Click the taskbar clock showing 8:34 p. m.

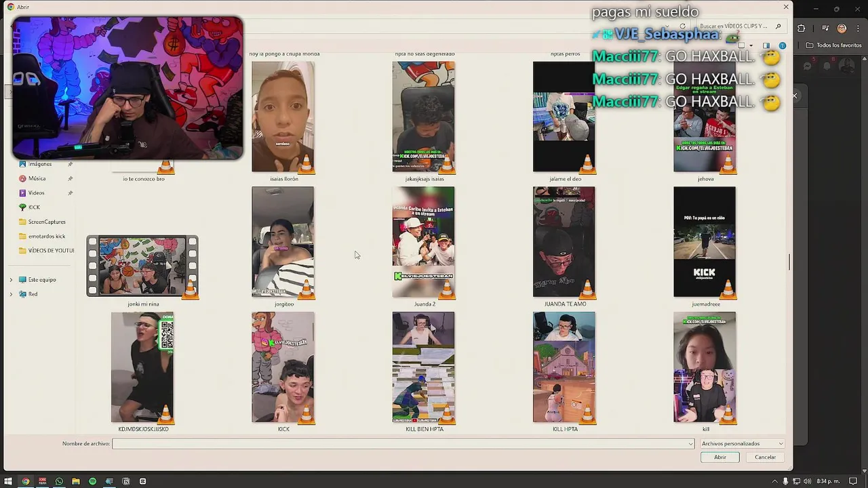(x=828, y=481)
